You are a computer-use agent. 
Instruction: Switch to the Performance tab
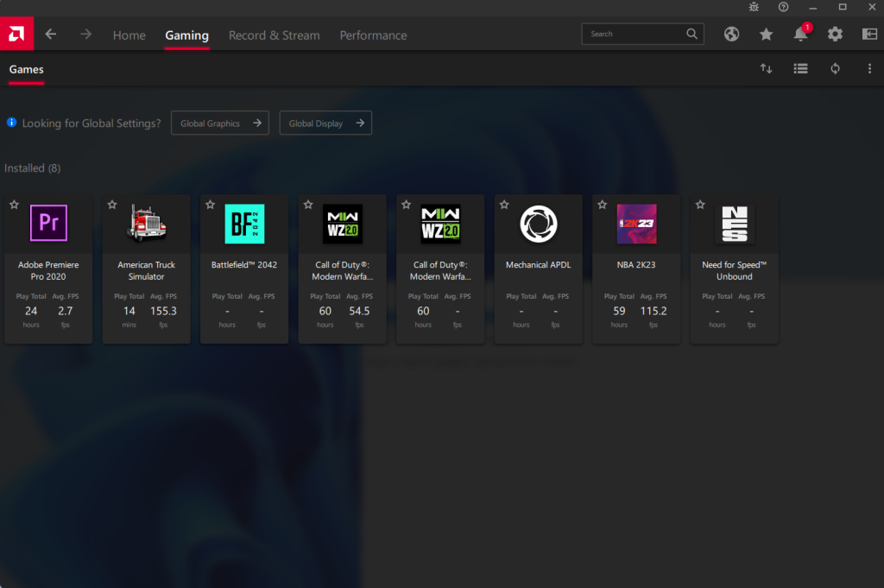point(373,35)
